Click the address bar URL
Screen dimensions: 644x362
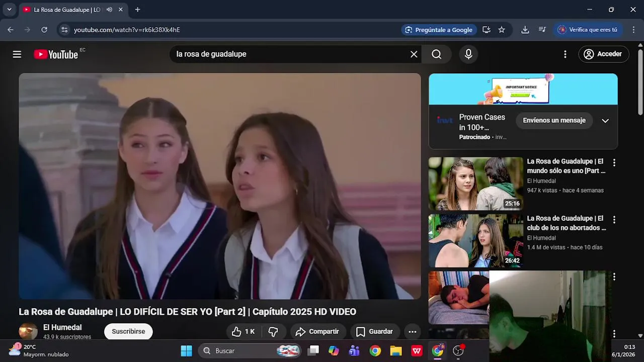click(127, 30)
